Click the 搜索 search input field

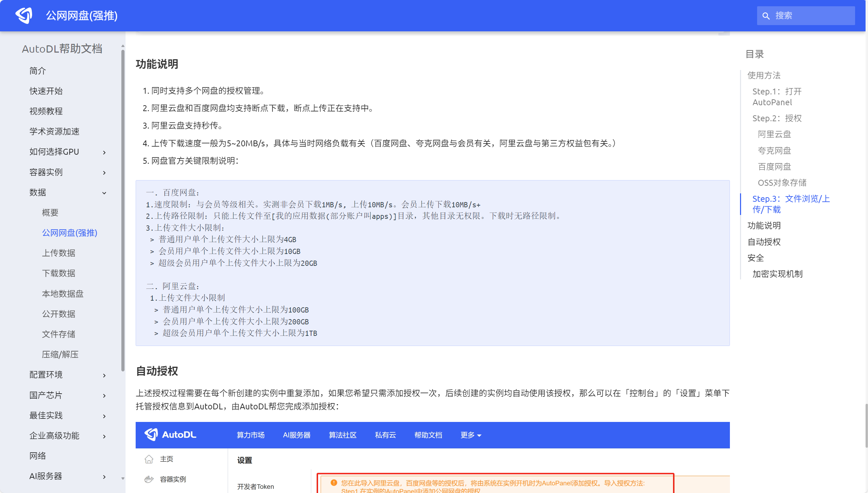click(x=812, y=16)
